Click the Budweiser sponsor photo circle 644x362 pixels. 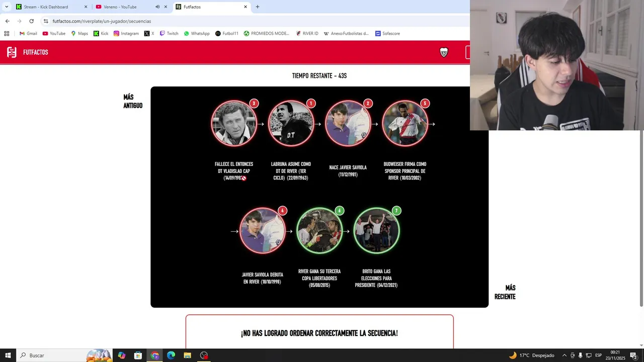pyautogui.click(x=405, y=124)
